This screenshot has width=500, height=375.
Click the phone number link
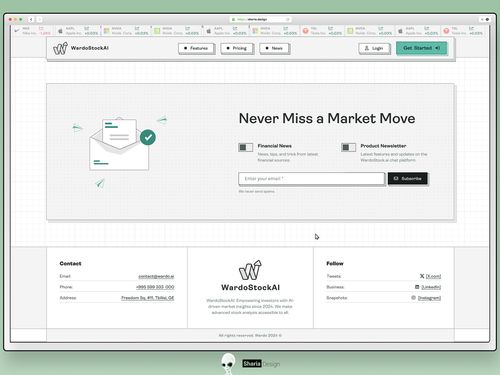tap(155, 287)
